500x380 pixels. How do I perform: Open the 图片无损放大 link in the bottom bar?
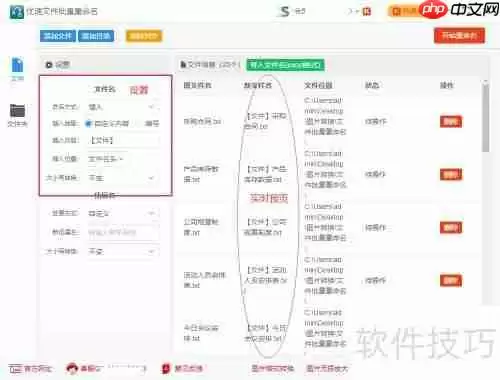coord(327,368)
